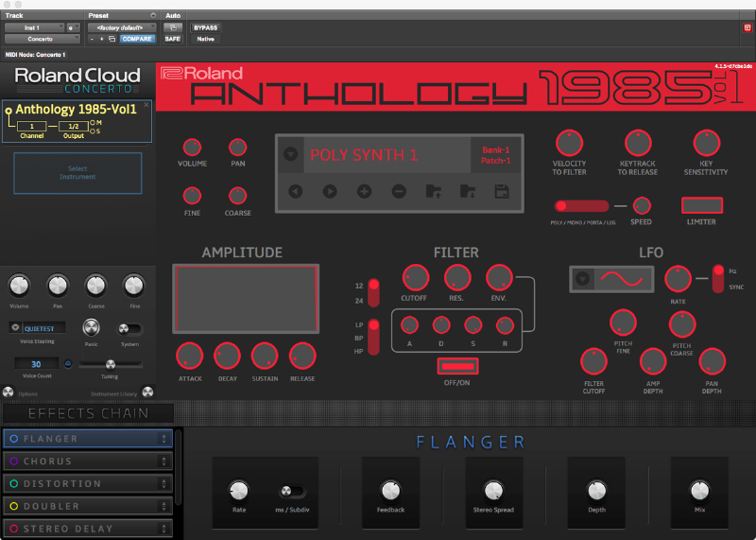Close the Anthology 1985-Vol1 instrument slot
Image resolution: width=756 pixels, height=540 pixels.
146,105
